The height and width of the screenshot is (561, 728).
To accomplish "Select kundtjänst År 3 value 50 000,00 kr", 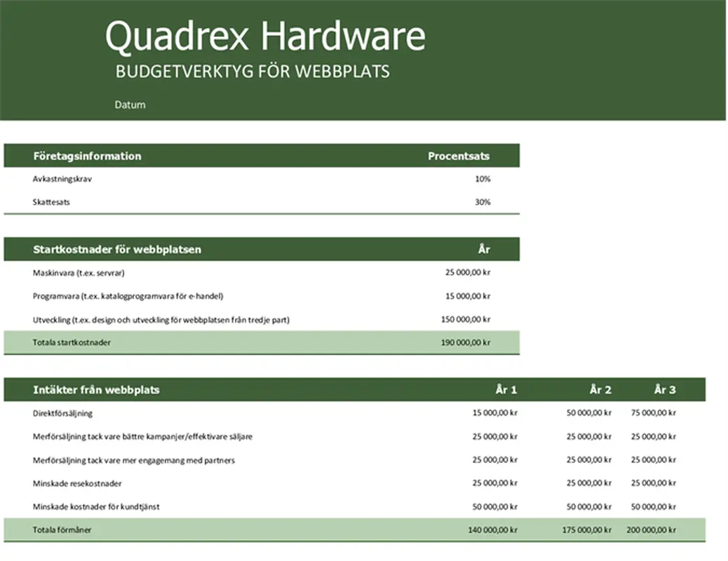I will click(x=653, y=507).
